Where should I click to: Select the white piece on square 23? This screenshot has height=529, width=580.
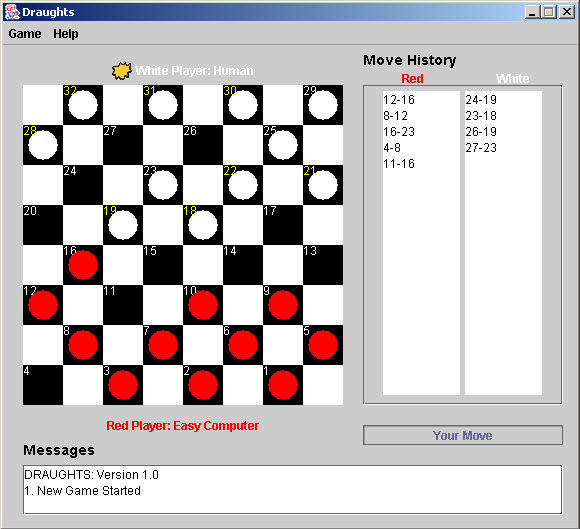[x=163, y=185]
